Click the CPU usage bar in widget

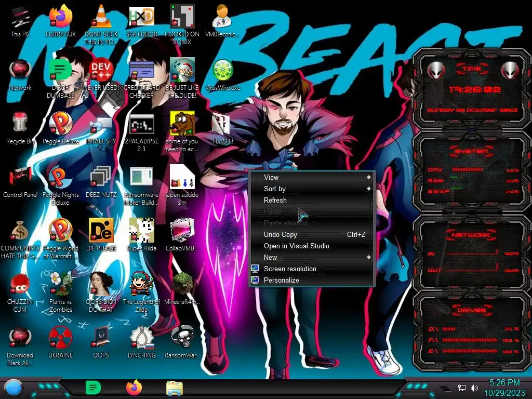tap(468, 169)
